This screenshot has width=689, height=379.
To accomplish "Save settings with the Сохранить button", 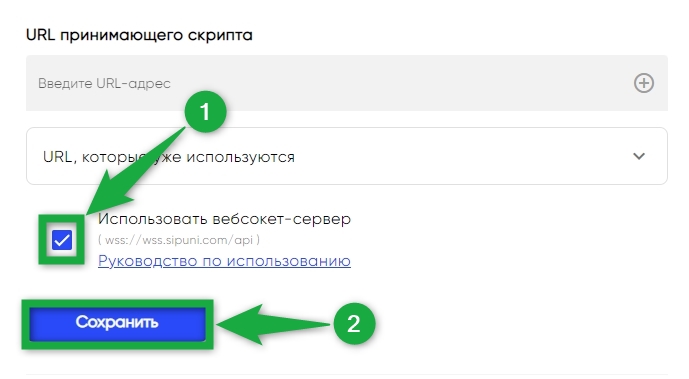I will coord(117,324).
